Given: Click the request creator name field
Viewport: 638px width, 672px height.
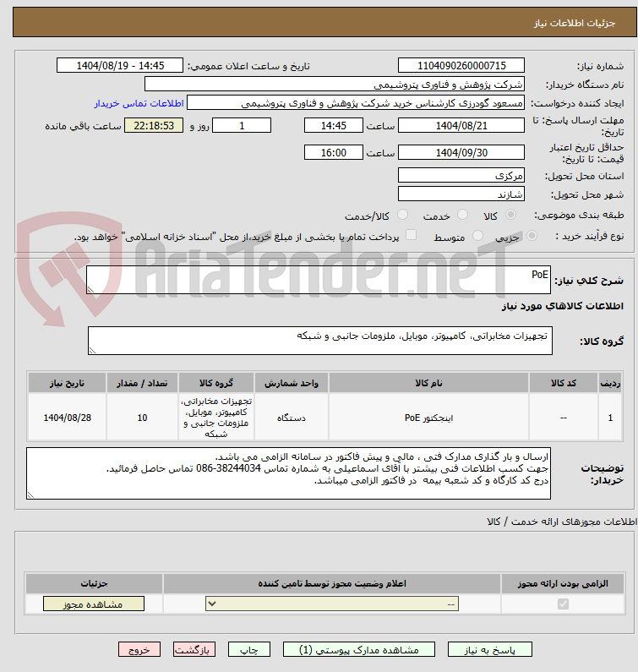Looking at the screenshot, I should pos(356,103).
